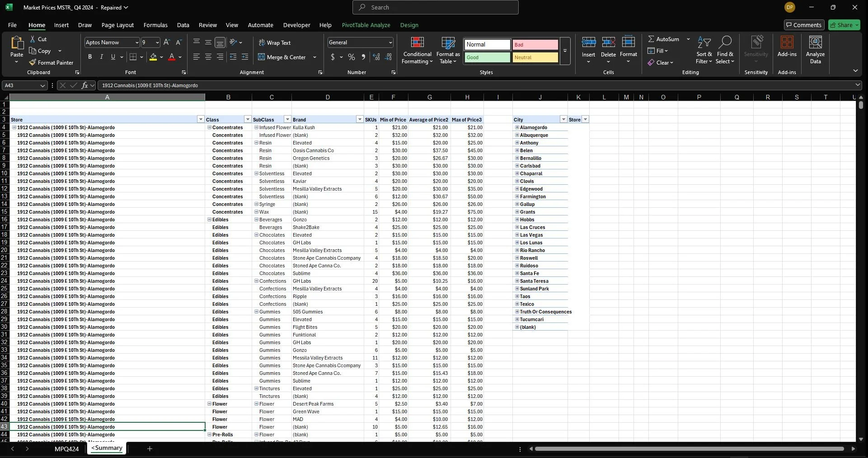Click Merge & Center
Image resolution: width=868 pixels, height=458 pixels.
282,57
